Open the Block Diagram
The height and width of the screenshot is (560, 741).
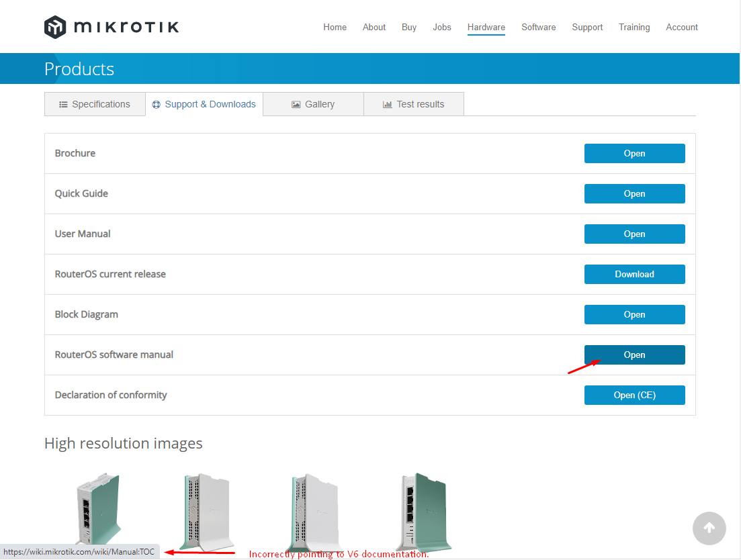(634, 314)
